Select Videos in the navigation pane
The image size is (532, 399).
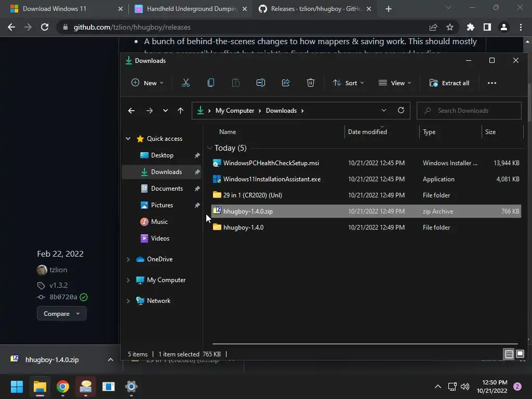tap(160, 238)
